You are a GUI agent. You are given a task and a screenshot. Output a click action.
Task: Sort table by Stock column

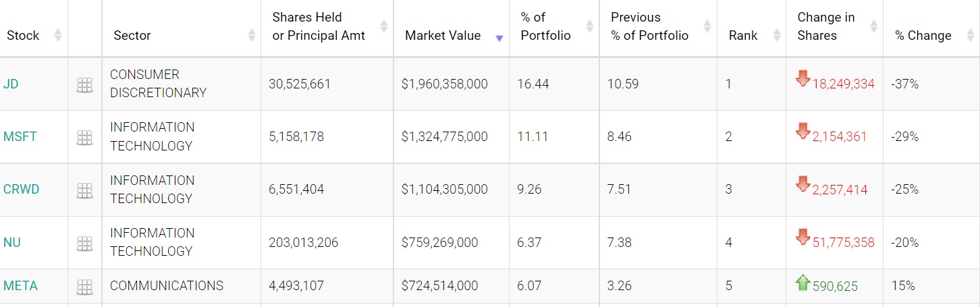(23, 35)
